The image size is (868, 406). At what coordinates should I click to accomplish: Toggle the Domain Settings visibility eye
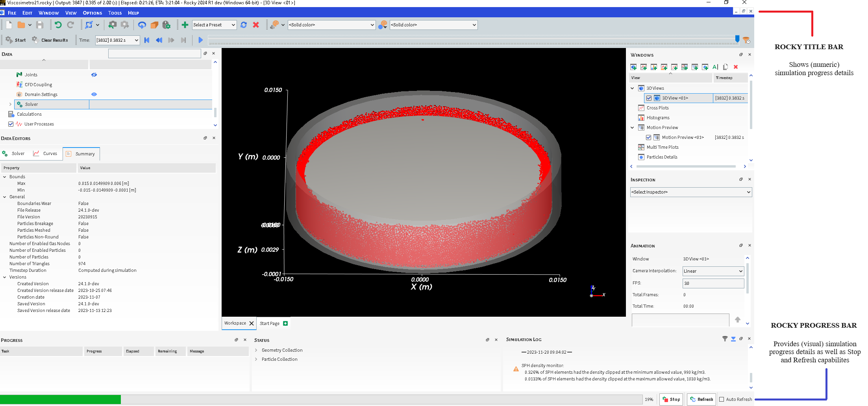click(94, 94)
